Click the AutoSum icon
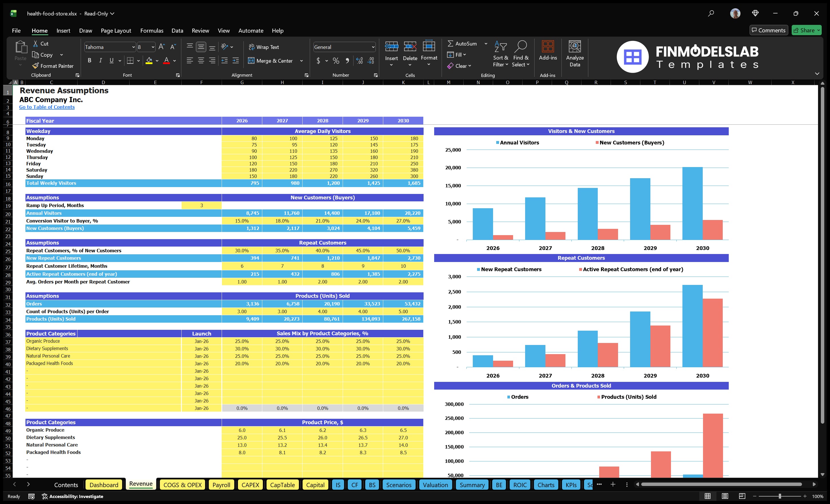This screenshot has height=504, width=830. [x=451, y=43]
